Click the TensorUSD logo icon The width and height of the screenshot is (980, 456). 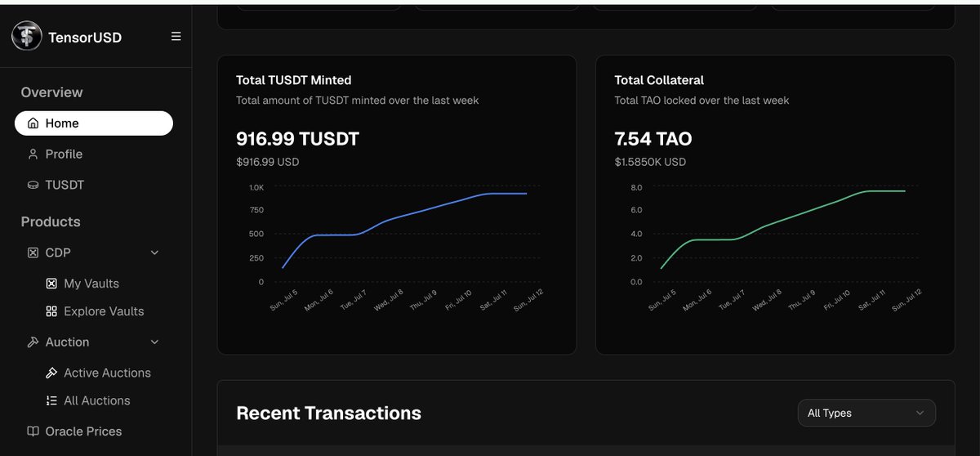coord(26,36)
